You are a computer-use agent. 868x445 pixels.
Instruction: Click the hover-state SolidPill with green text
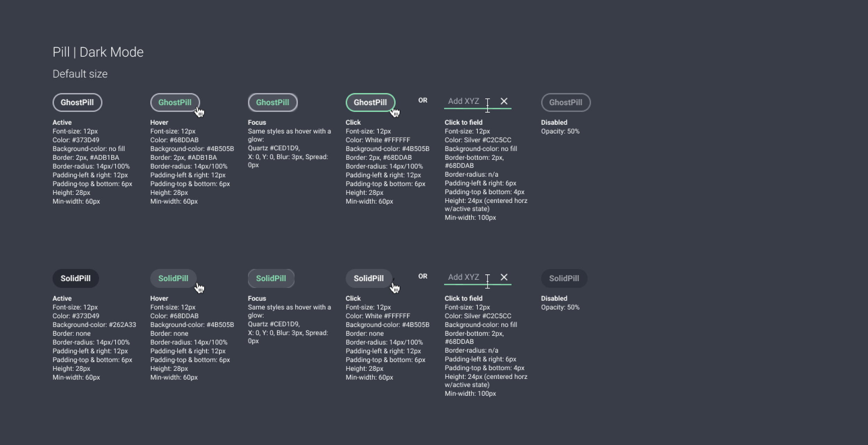[x=173, y=278]
